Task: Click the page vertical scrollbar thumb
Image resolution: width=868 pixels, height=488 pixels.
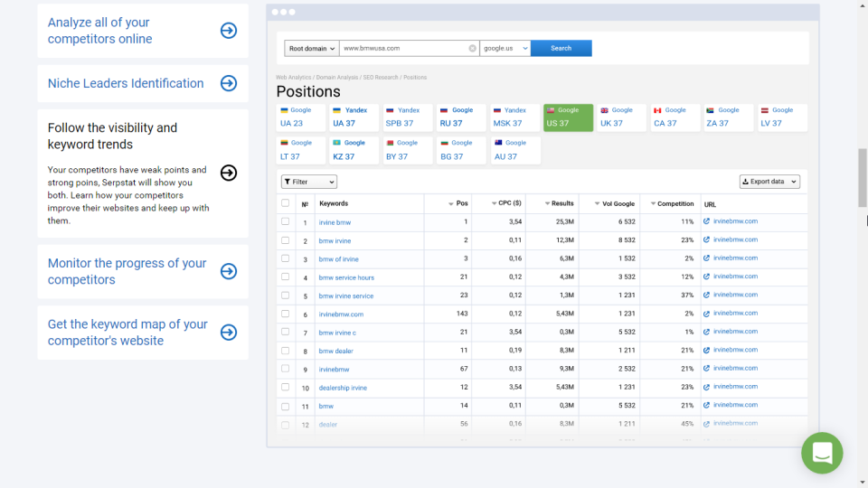Action: point(862,178)
